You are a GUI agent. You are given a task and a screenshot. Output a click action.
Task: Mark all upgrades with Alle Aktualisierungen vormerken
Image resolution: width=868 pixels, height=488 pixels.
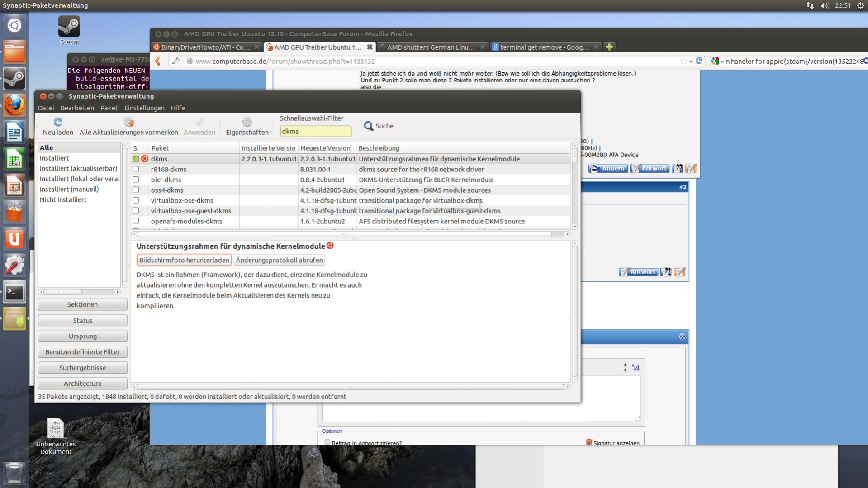tap(128, 126)
